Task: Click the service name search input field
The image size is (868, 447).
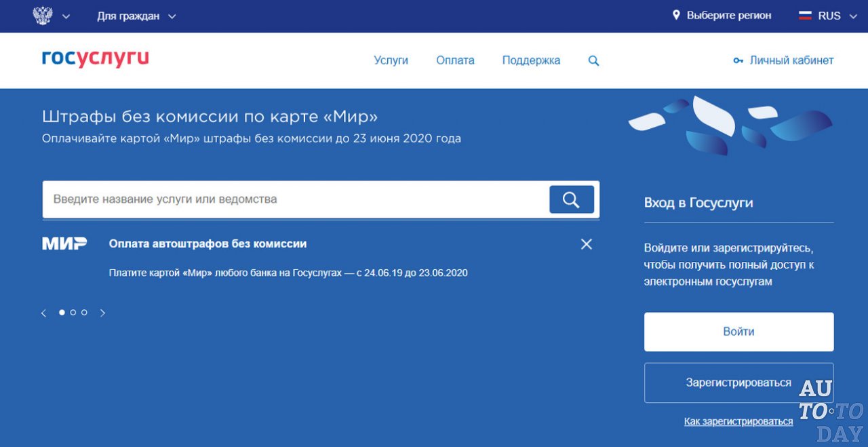Action: coord(295,199)
